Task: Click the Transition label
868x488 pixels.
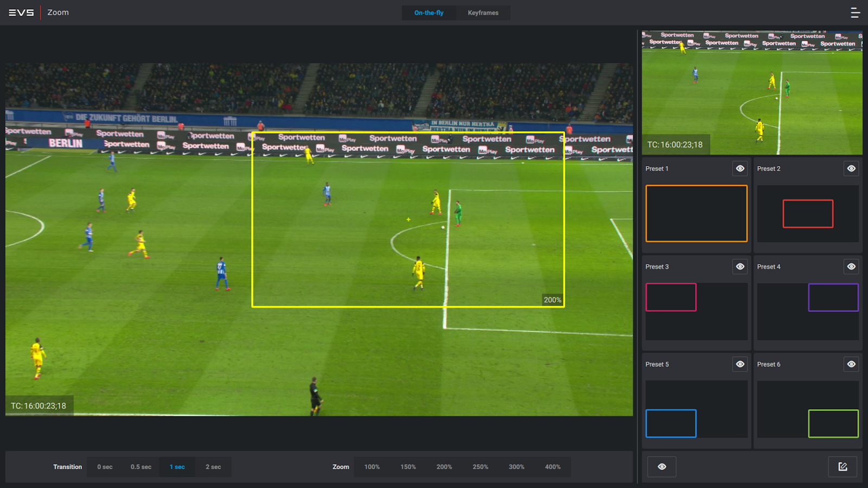Action: (68, 467)
